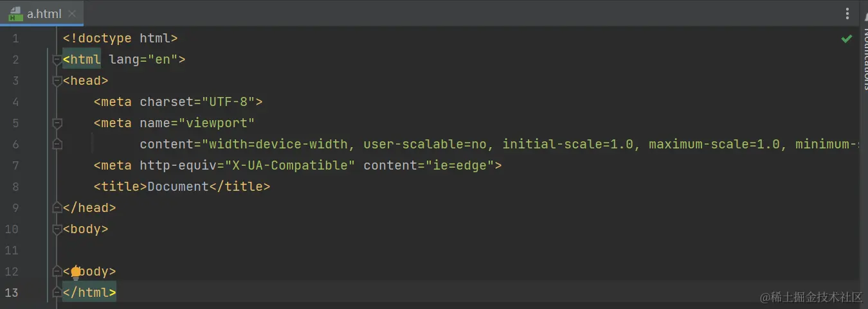Click line number 8 in the gutter
Viewport: 868px width, 309px height.
15,186
